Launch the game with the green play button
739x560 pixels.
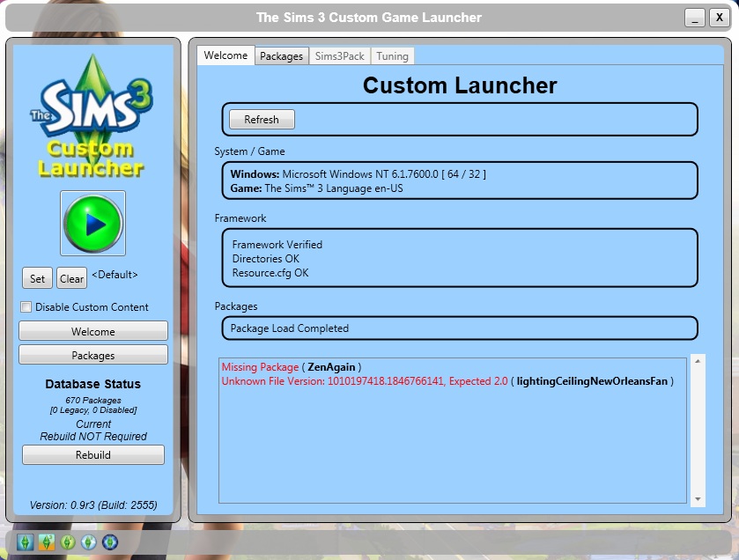pos(92,224)
